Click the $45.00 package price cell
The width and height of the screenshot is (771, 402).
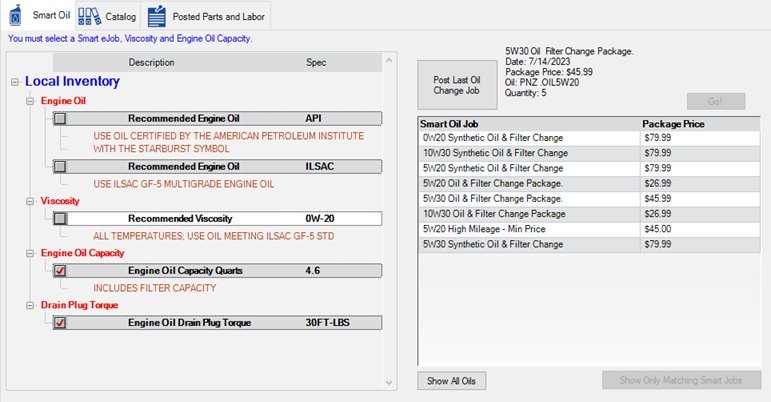coord(700,230)
